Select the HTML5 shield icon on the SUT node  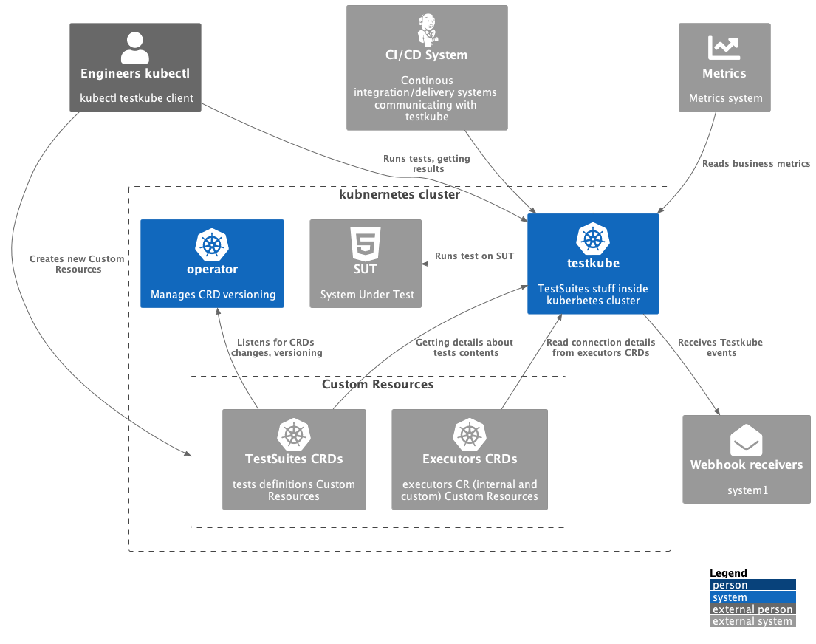[365, 244]
